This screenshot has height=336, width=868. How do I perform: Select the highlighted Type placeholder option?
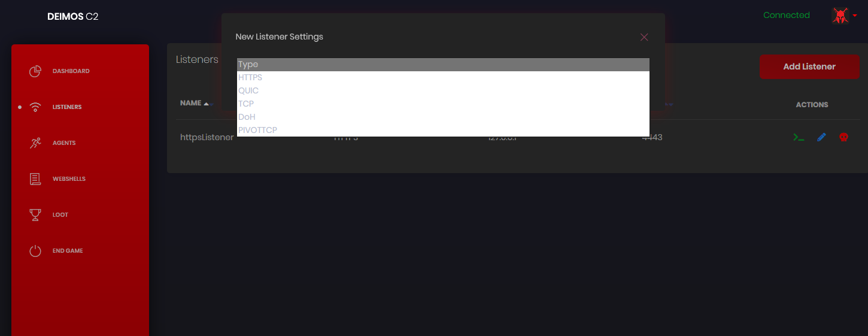(x=443, y=65)
